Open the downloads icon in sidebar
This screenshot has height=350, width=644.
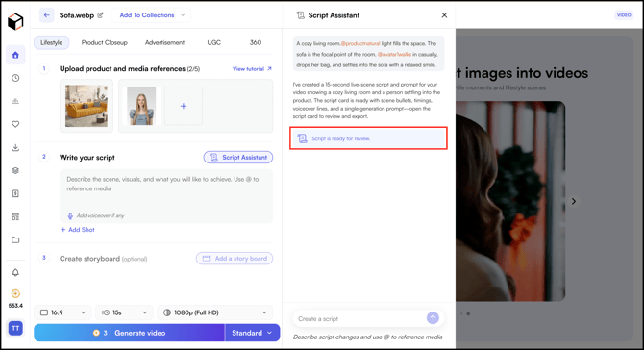click(x=15, y=147)
